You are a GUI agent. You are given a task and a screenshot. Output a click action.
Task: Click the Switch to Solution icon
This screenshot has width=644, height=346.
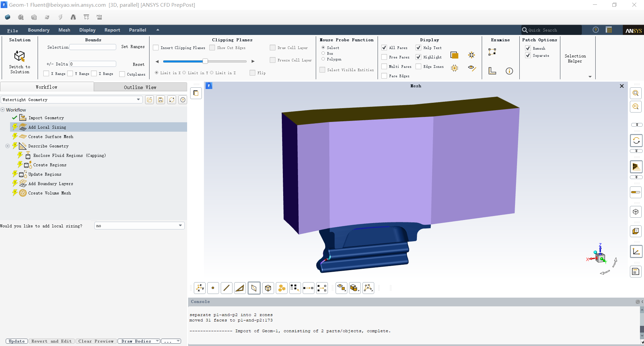19,56
